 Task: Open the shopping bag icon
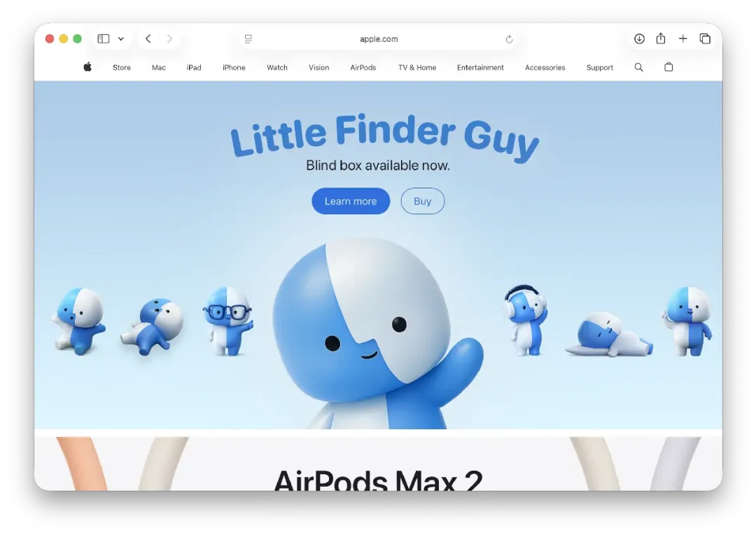pyautogui.click(x=668, y=67)
